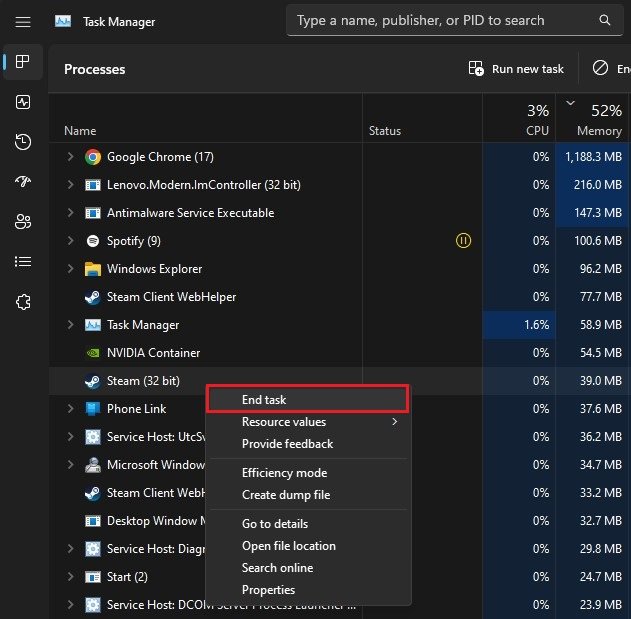
Task: Select Efficiency mode in context menu
Action: click(284, 473)
